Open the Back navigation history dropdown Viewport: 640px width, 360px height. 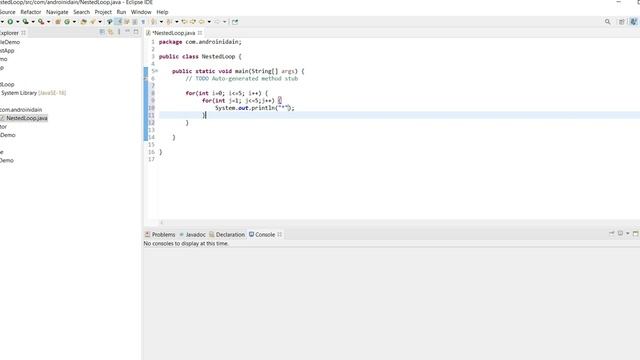[209, 22]
